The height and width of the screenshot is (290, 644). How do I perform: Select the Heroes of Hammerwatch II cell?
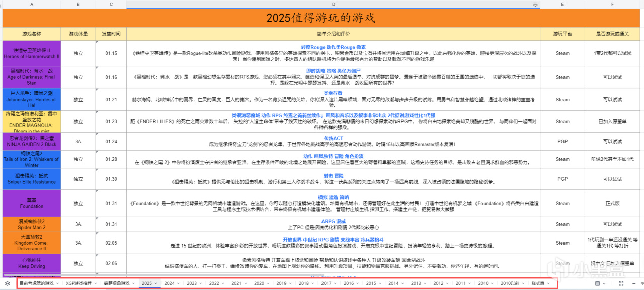click(32, 53)
